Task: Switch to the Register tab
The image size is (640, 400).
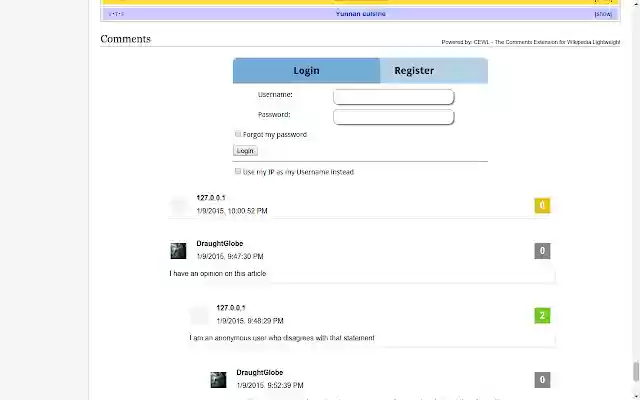Action: click(434, 71)
